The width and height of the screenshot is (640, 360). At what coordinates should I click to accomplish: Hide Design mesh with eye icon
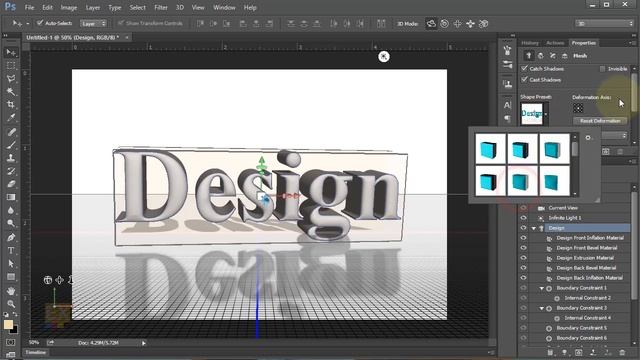click(523, 228)
